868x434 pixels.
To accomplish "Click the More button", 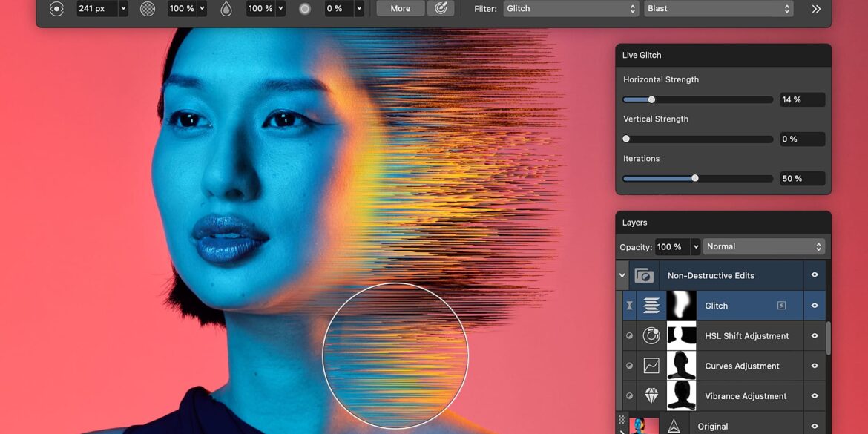I will pos(400,9).
